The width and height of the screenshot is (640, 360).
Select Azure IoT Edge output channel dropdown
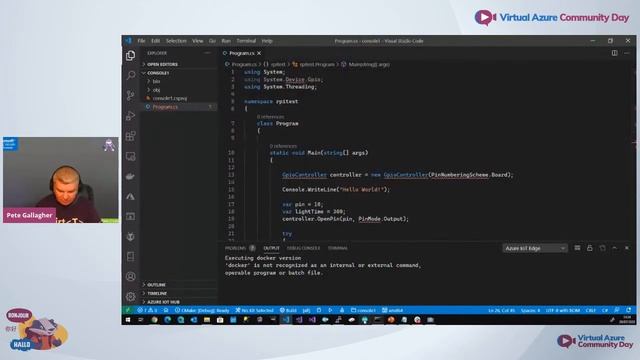click(x=535, y=248)
